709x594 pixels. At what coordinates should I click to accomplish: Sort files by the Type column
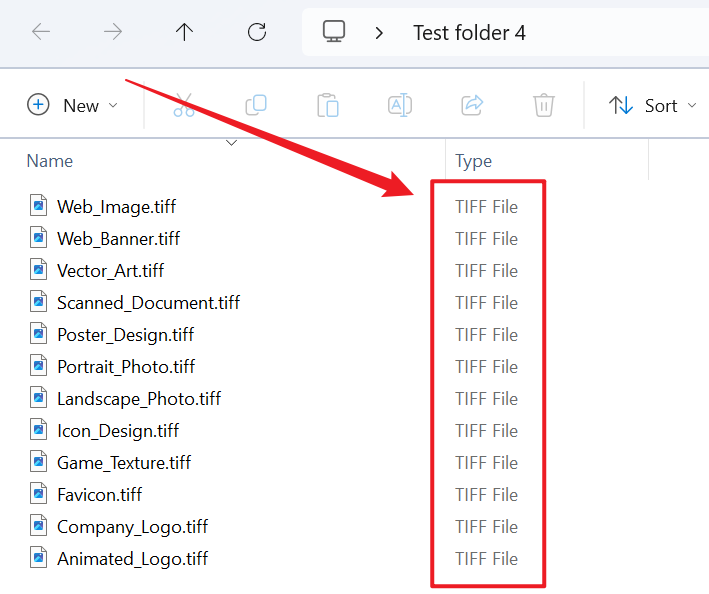473,161
